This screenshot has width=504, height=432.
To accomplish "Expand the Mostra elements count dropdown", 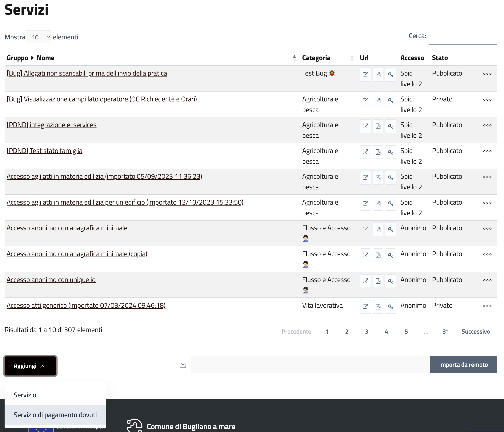I will point(39,37).
